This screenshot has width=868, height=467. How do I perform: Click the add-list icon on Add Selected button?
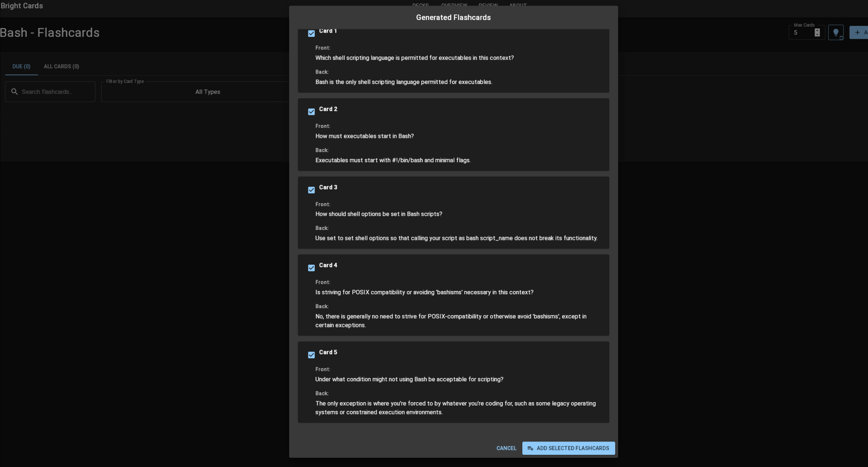tap(530, 448)
